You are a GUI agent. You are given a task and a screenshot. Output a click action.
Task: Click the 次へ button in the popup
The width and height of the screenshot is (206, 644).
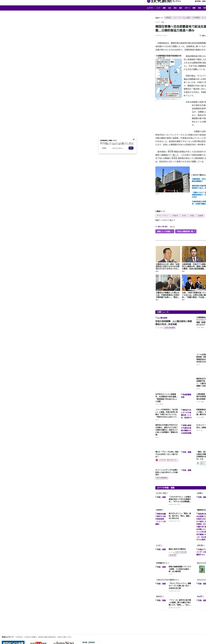[131, 148]
